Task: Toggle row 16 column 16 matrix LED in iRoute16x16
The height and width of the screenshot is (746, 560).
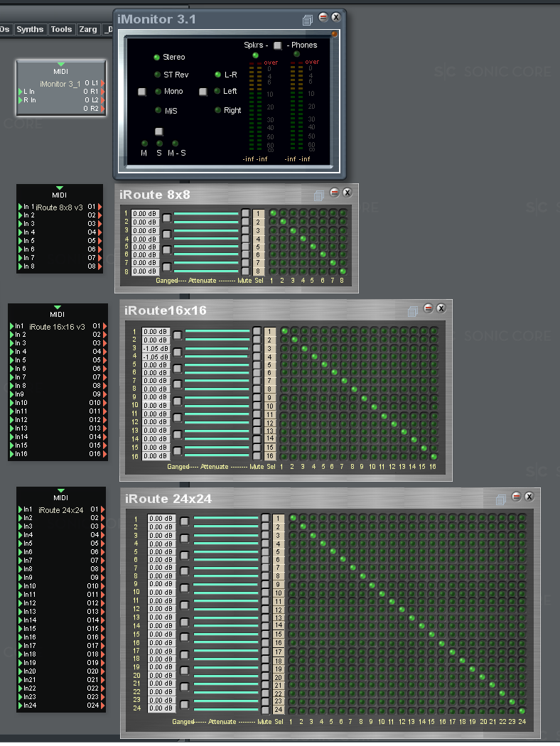Action: [x=434, y=456]
